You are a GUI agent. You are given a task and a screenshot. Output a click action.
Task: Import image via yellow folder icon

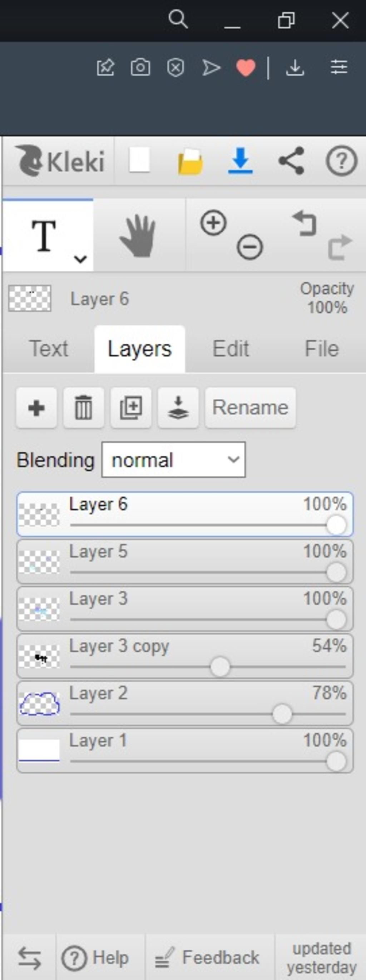point(190,162)
